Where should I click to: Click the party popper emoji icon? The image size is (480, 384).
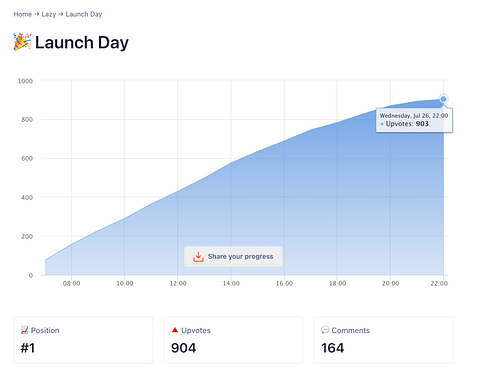pos(22,42)
